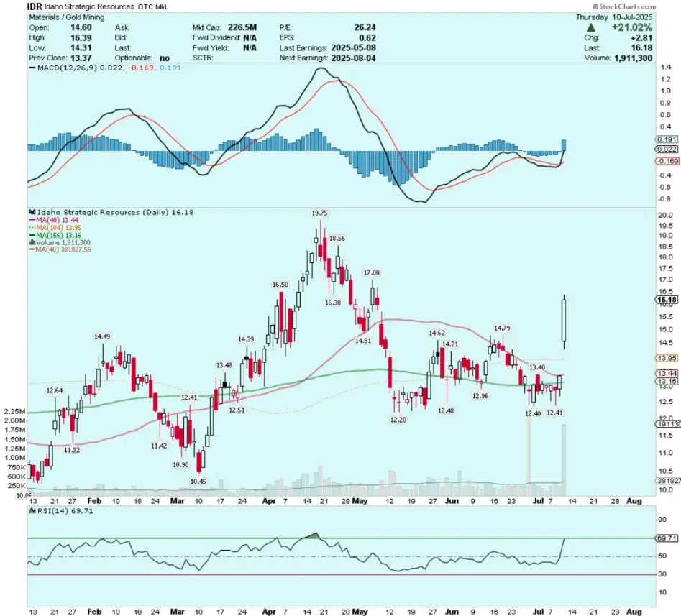Image resolution: width=681 pixels, height=616 pixels.
Task: Click the 14.39 price label
Action: [x=246, y=339]
